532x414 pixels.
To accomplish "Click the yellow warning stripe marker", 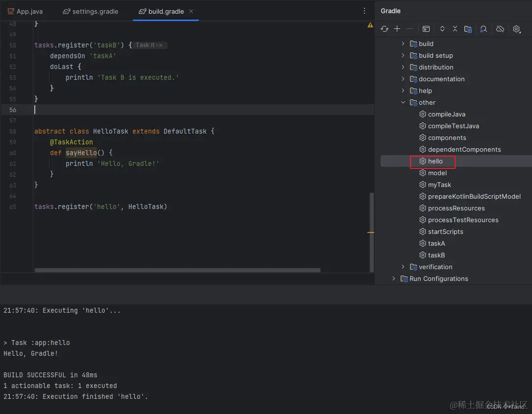I will 370,232.
